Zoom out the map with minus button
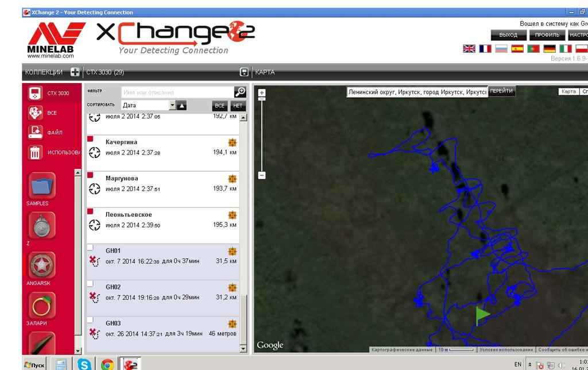This screenshot has width=588, height=370. click(262, 175)
